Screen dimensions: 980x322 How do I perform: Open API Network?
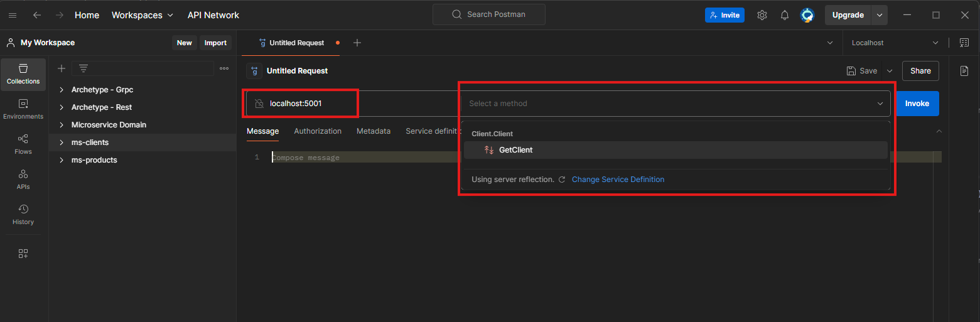point(213,15)
